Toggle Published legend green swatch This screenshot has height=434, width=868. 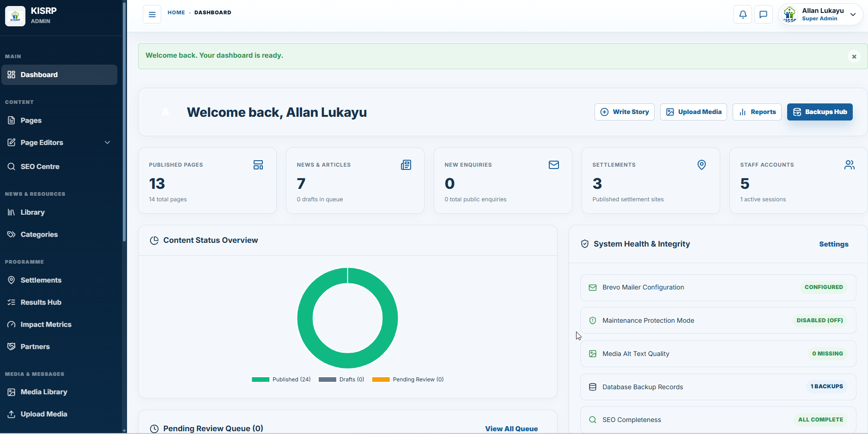click(x=261, y=380)
